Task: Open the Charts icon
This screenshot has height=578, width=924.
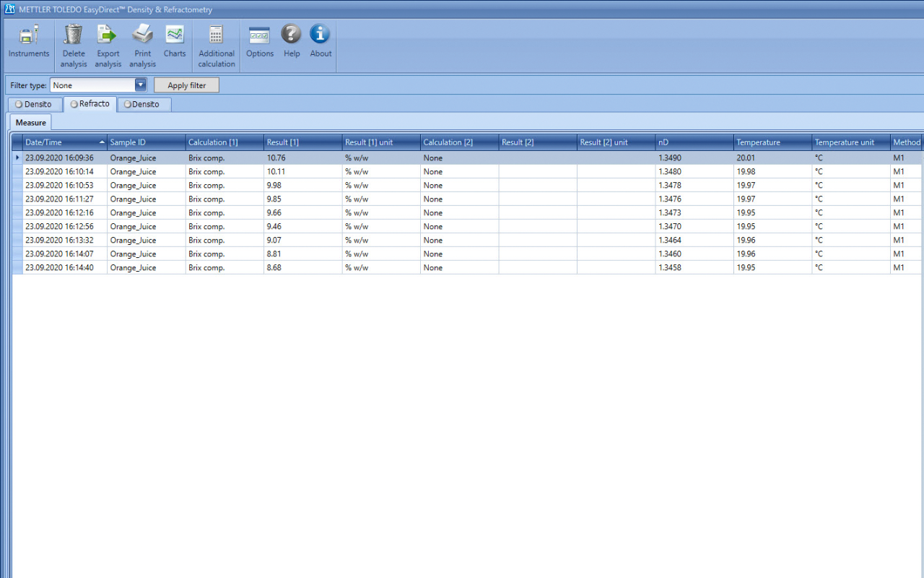Action: 175,35
